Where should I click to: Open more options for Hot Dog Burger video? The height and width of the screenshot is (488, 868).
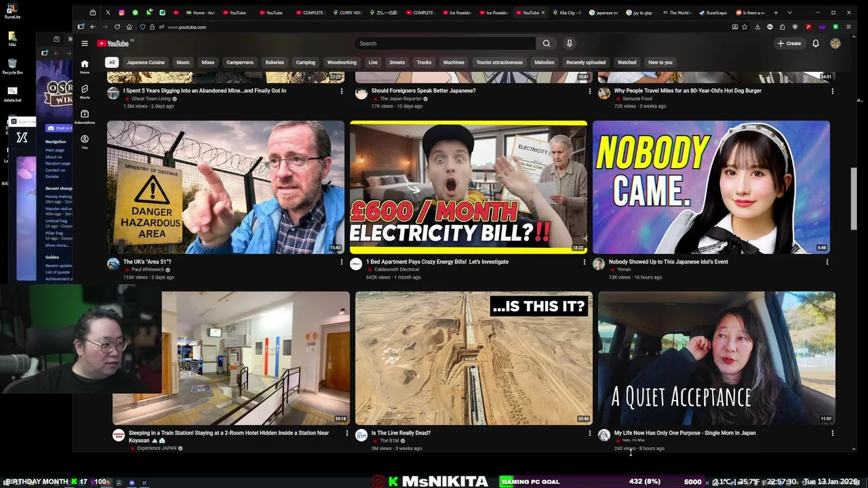coord(832,91)
